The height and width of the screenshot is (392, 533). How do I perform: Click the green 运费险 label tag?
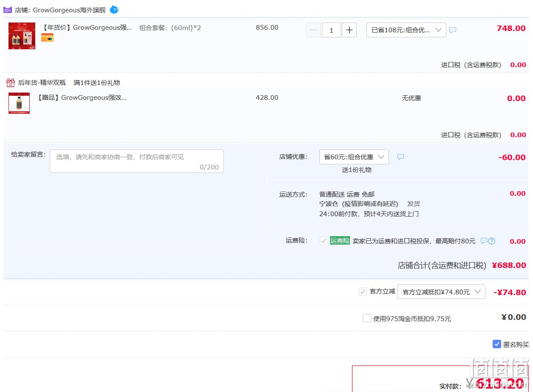[340, 241]
